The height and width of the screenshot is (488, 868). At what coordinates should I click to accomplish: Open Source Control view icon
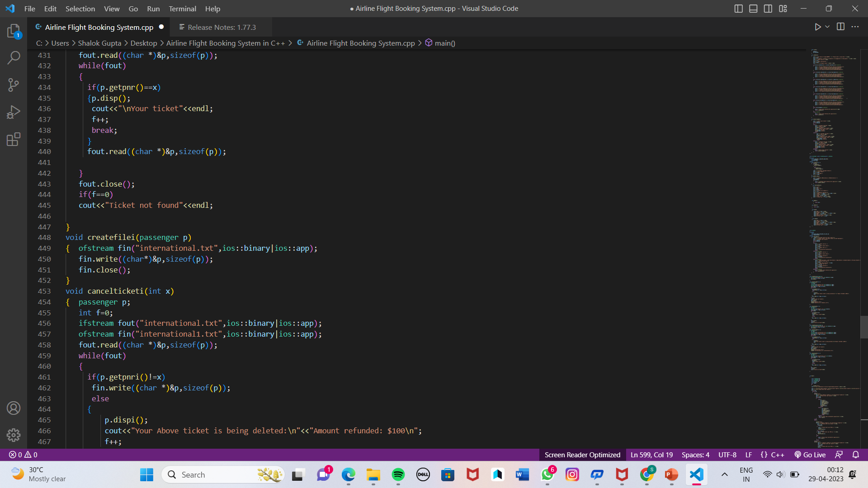click(x=14, y=85)
